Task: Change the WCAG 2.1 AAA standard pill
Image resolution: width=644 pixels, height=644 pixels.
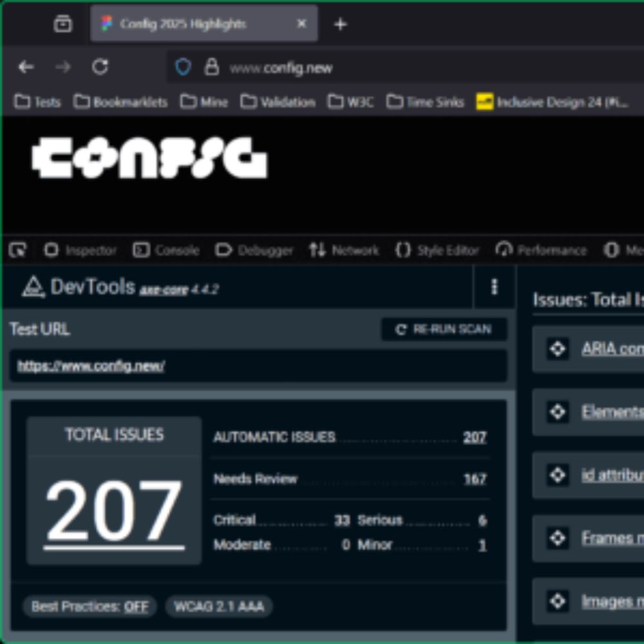Action: point(219,607)
